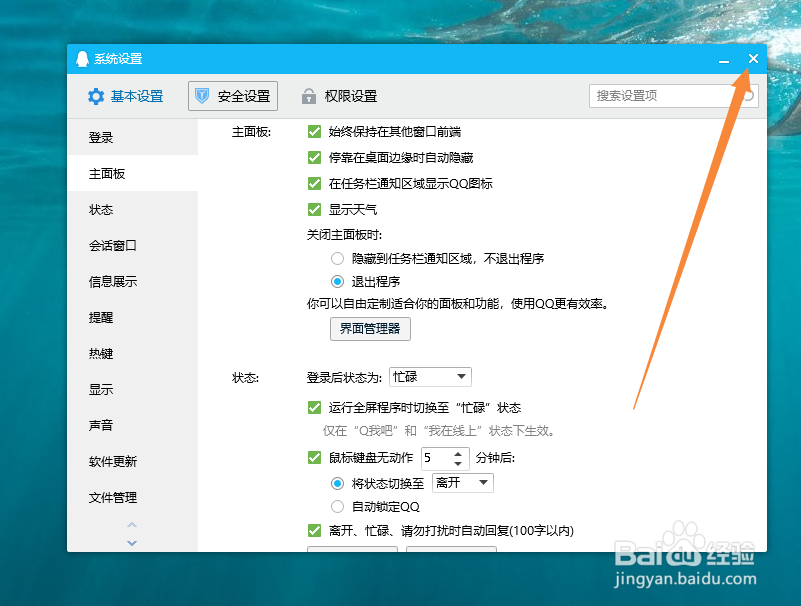Decrease idle minutes with the down arrow
Viewport: 801px width, 606px height.
458,463
